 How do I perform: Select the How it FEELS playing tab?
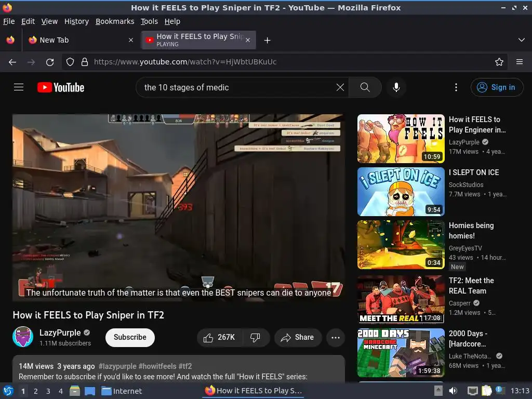click(x=198, y=40)
